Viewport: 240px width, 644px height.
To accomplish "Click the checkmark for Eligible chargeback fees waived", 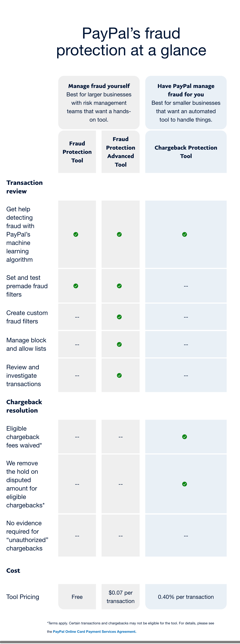I will click(x=184, y=437).
